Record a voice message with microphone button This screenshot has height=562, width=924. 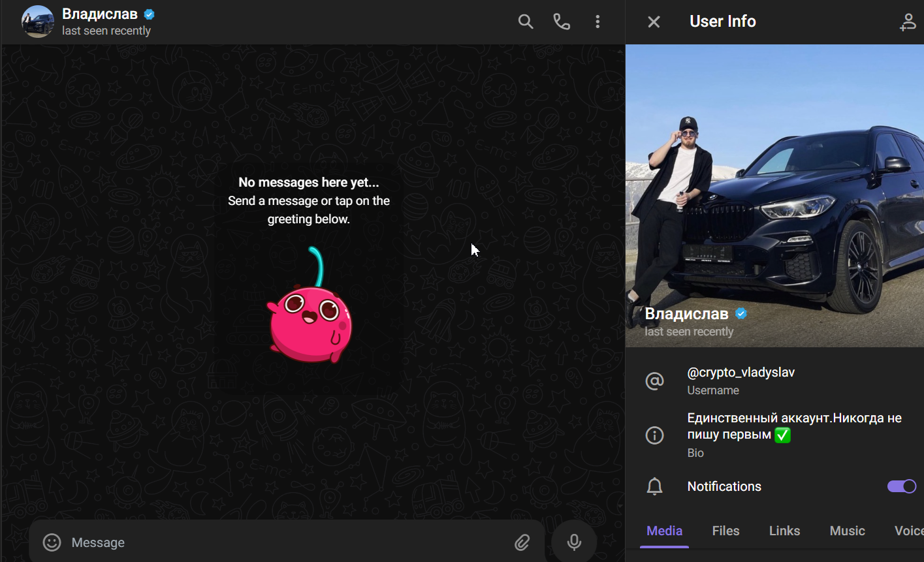click(x=574, y=542)
